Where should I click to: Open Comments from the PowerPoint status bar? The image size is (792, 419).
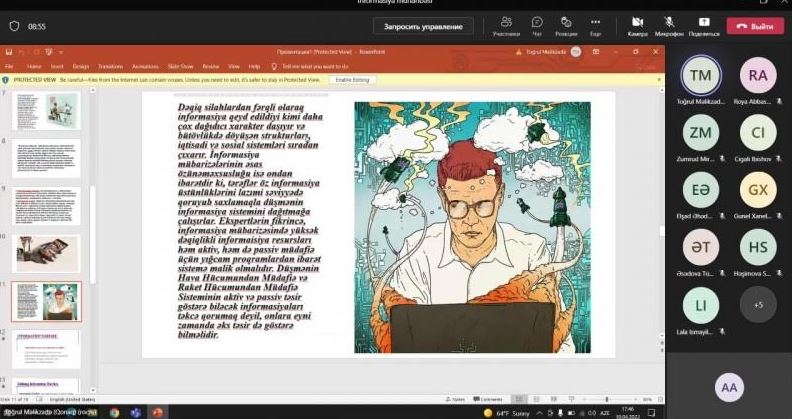[487, 399]
